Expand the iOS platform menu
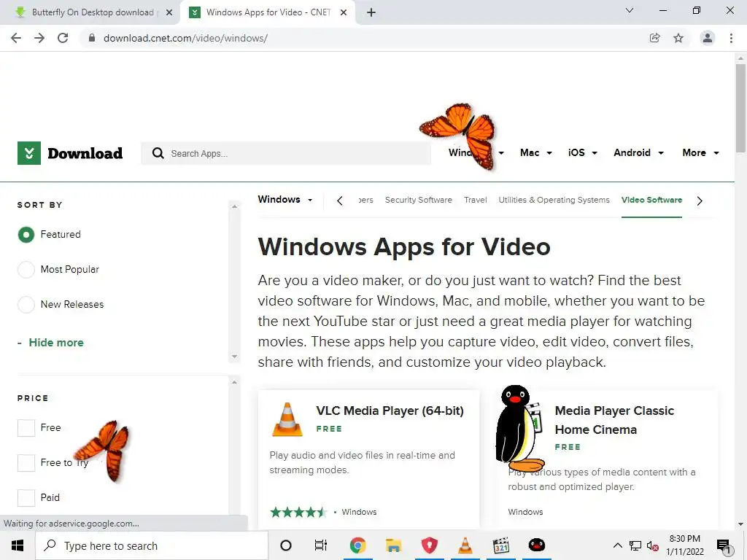The image size is (747, 560). [583, 153]
